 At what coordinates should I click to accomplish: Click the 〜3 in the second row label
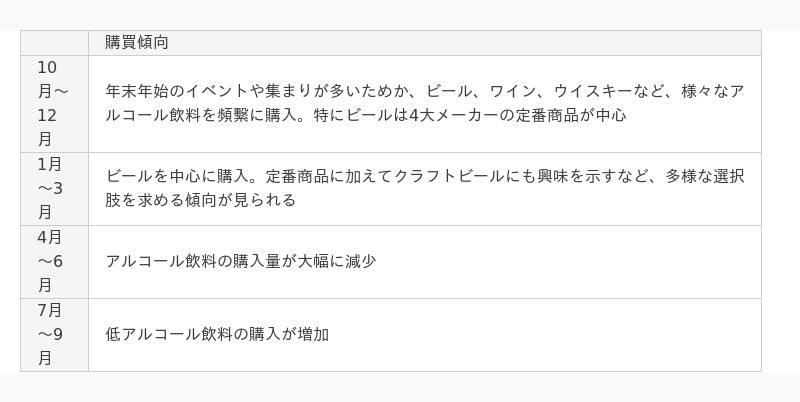[x=50, y=189]
